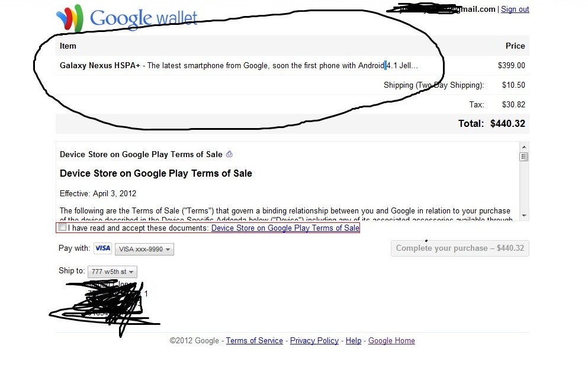Click the terms box scroll up arrow
The height and width of the screenshot is (383, 588).
pyautogui.click(x=524, y=147)
